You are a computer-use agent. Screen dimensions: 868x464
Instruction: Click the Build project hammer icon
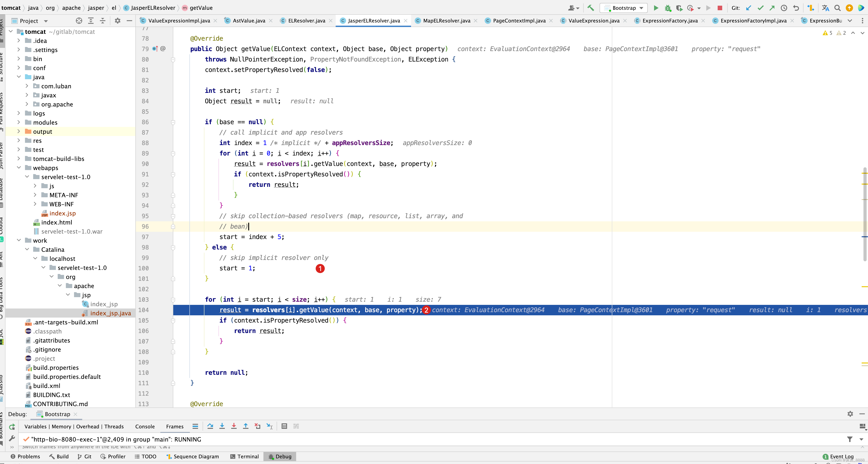pyautogui.click(x=590, y=8)
